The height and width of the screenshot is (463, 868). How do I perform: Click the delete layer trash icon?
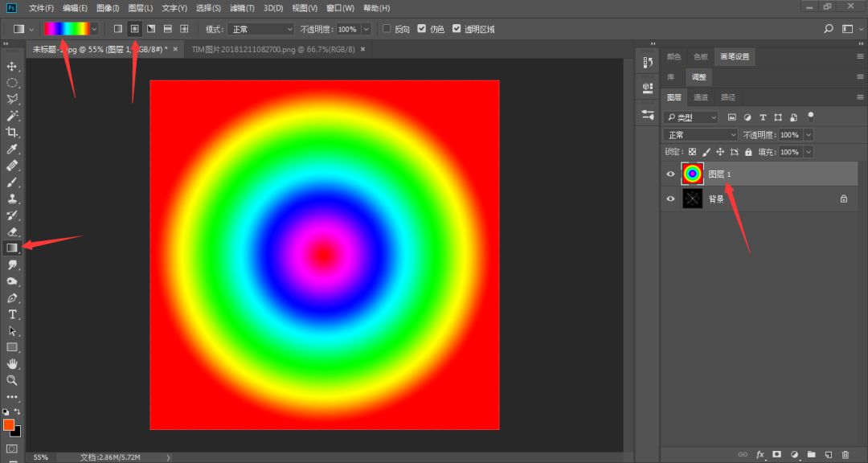[x=845, y=454]
